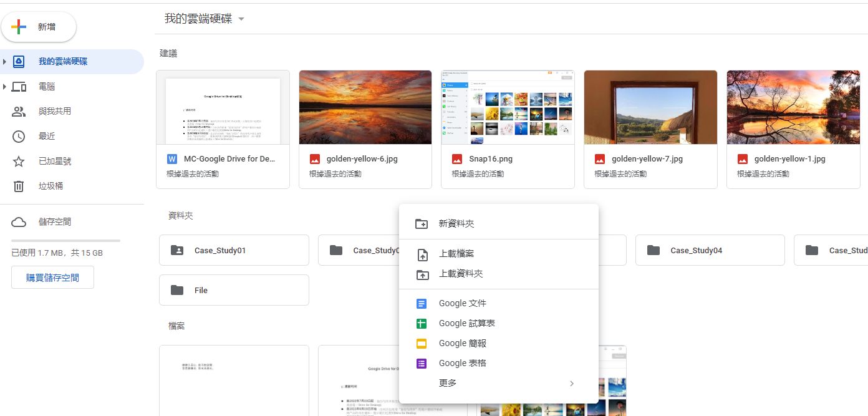Click the Google Docs icon in menu
This screenshot has height=416, width=868.
[x=422, y=304]
